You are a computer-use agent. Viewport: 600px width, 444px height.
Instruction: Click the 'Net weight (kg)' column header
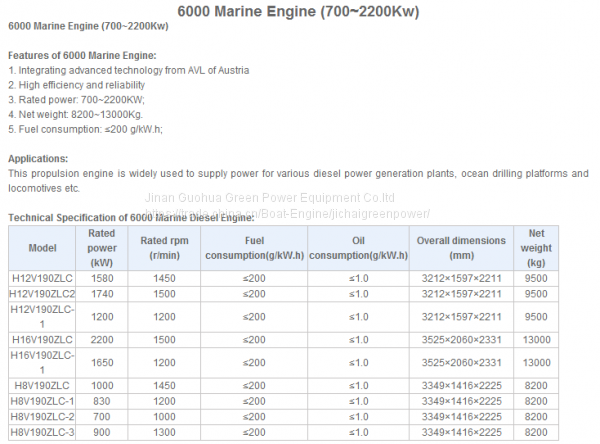click(x=536, y=247)
